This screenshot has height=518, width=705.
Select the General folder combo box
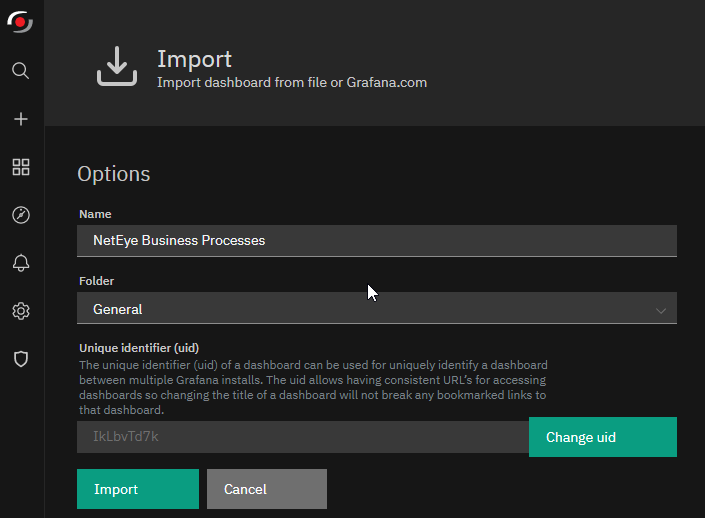tap(377, 308)
